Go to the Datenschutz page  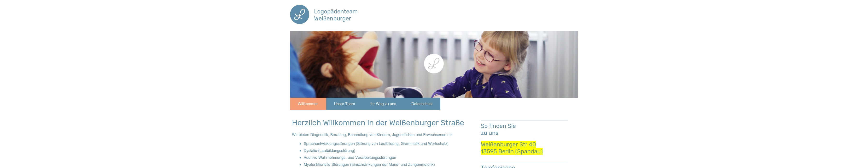point(422,104)
